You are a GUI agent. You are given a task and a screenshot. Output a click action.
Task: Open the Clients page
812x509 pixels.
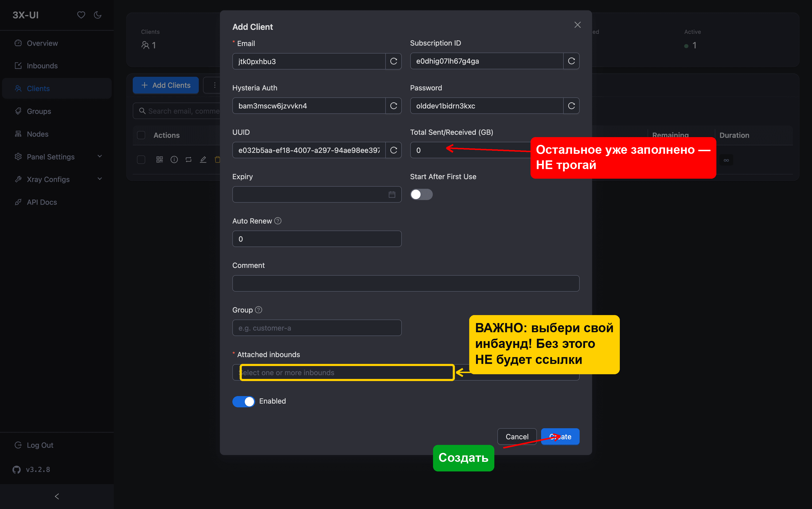[57, 89]
